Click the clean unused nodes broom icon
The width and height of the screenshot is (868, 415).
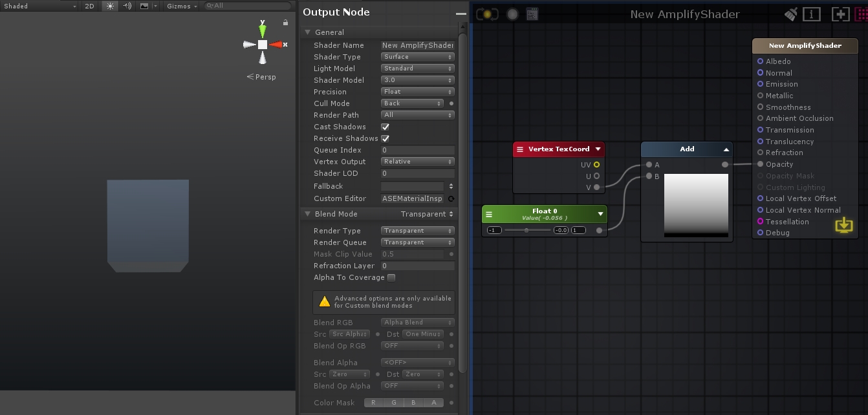[790, 14]
